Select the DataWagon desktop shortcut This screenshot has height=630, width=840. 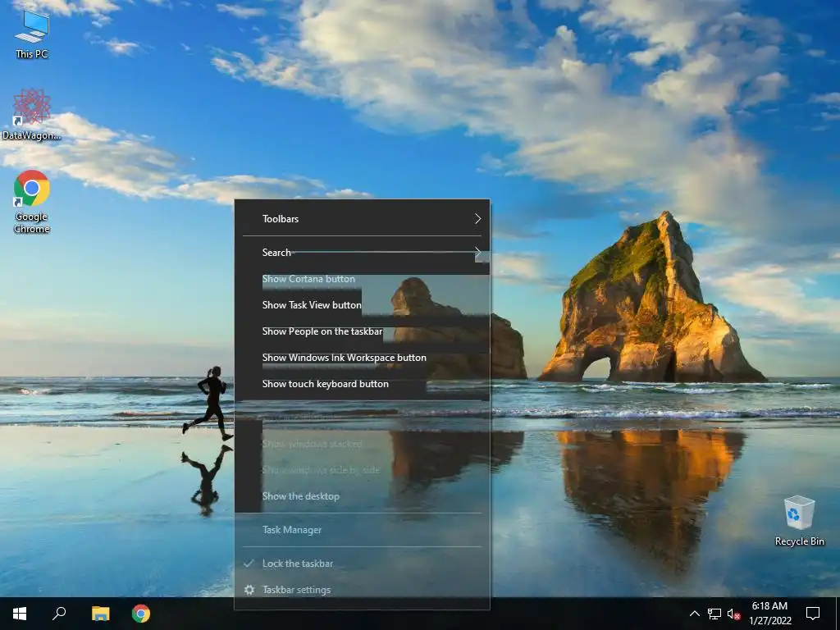click(x=32, y=114)
